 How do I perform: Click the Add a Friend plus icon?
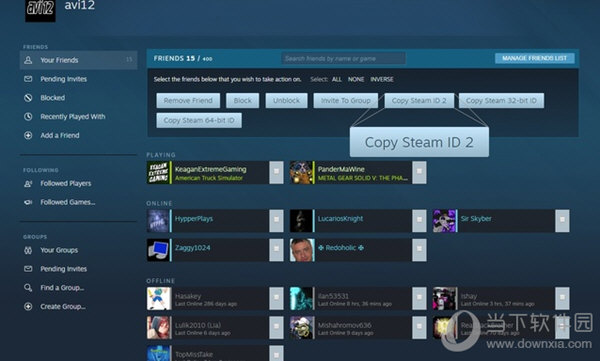tap(28, 135)
